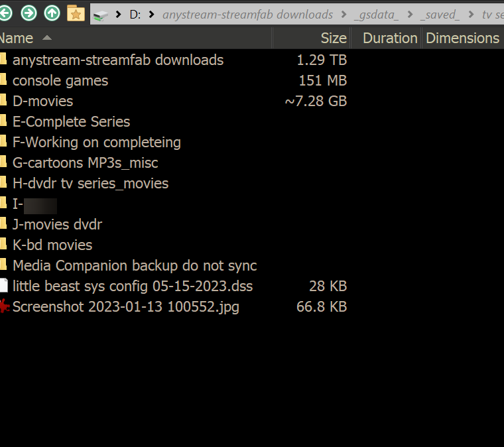Go back with the left arrow button
Image resolution: width=504 pixels, height=447 pixels.
pyautogui.click(x=5, y=13)
